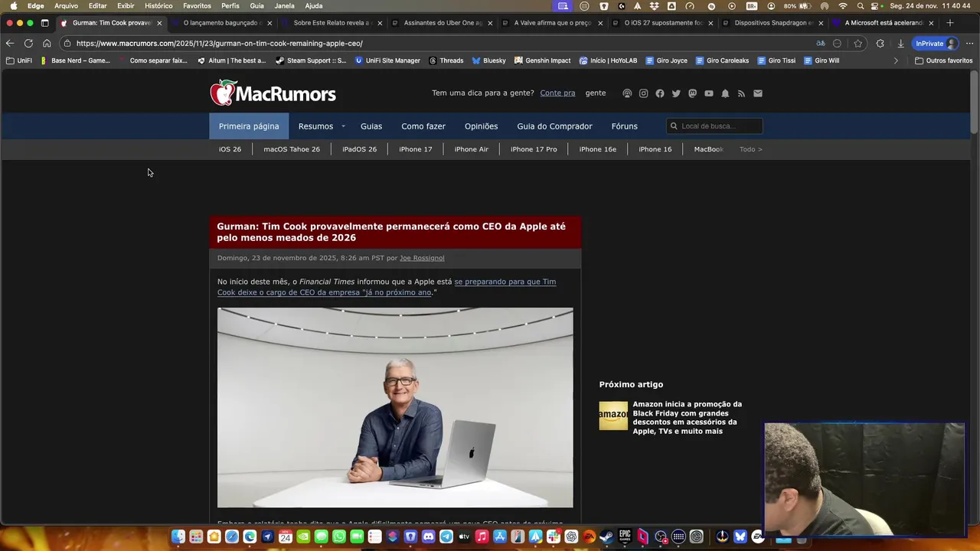Open Fóruns nav item
The width and height of the screenshot is (980, 551).
point(624,126)
